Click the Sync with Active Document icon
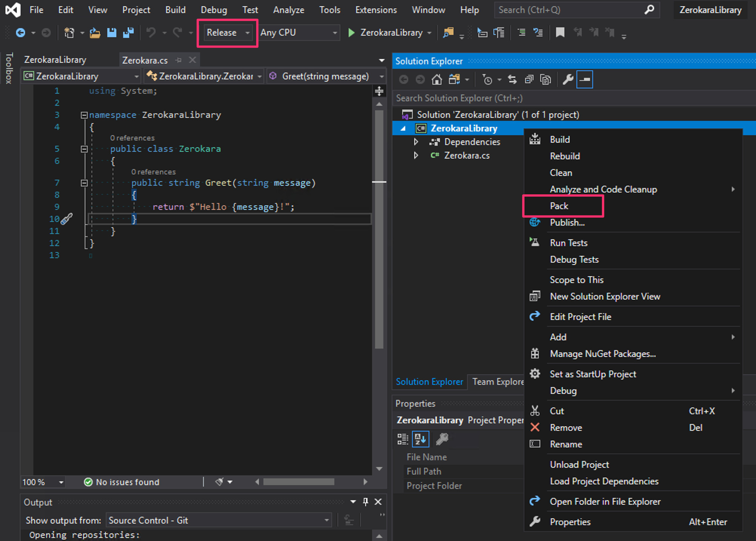756x541 pixels. tap(512, 80)
